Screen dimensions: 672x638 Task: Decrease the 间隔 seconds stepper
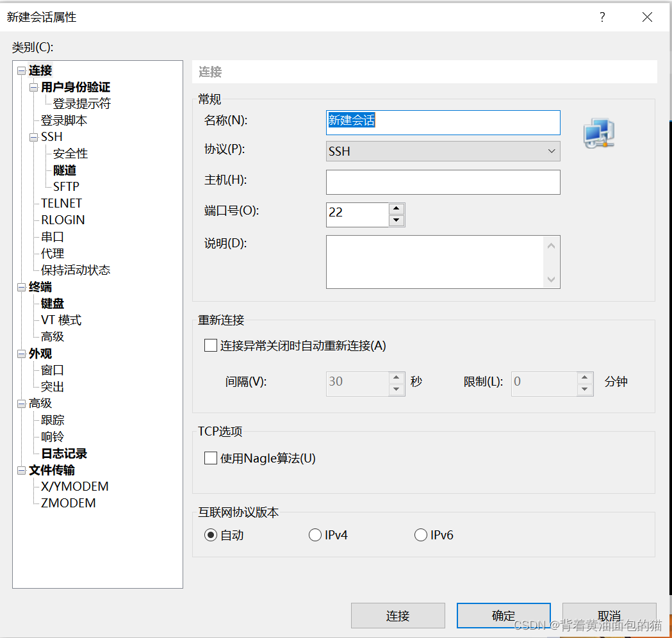pos(397,389)
